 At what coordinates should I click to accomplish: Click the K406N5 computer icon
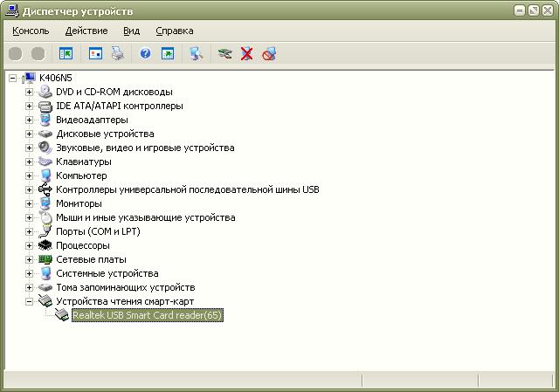click(x=29, y=78)
